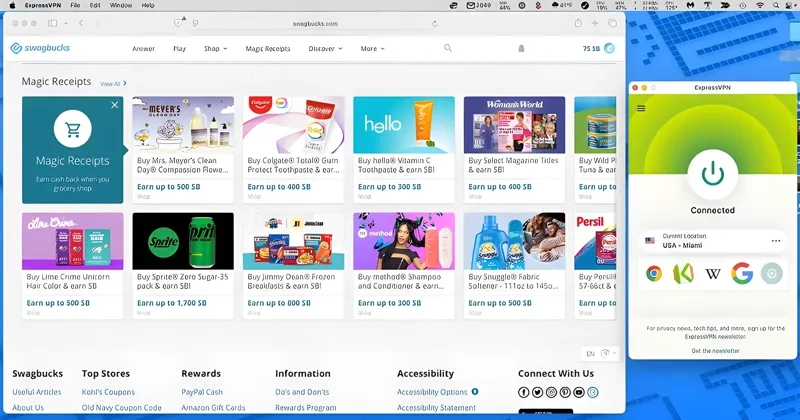The width and height of the screenshot is (800, 420).
Task: Open the Instagram social icon
Action: point(551,392)
